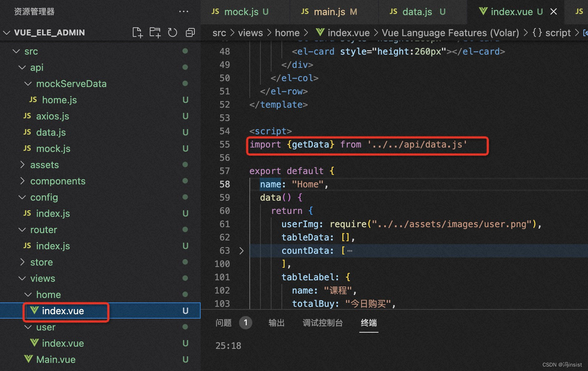Switch to the data.js tab
Screen dimensions: 588x371
[423, 12]
